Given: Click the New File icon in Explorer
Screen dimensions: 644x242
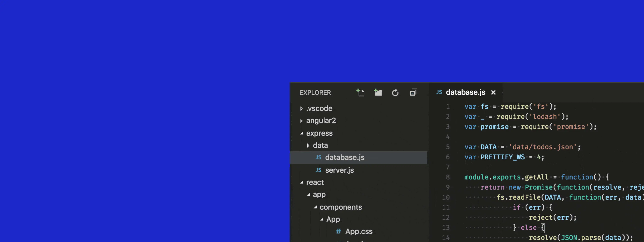Looking at the screenshot, I should pyautogui.click(x=360, y=93).
